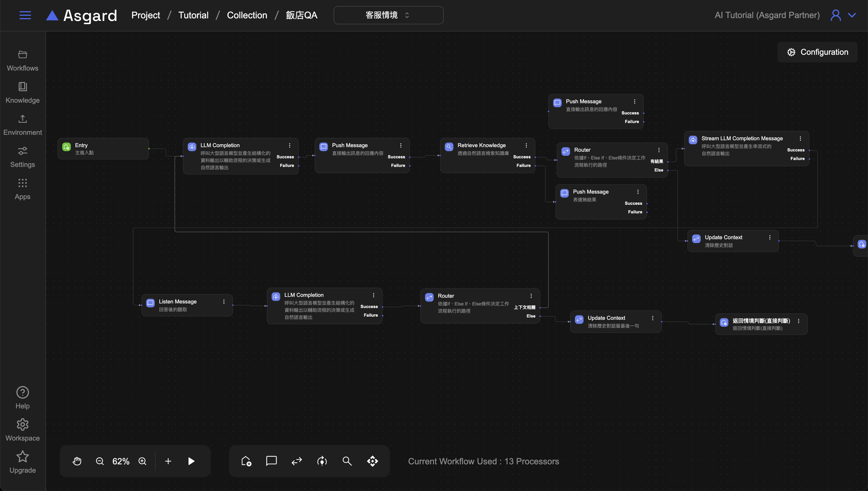Add router processor from bottom toolbar
The height and width of the screenshot is (491, 868).
click(x=297, y=461)
